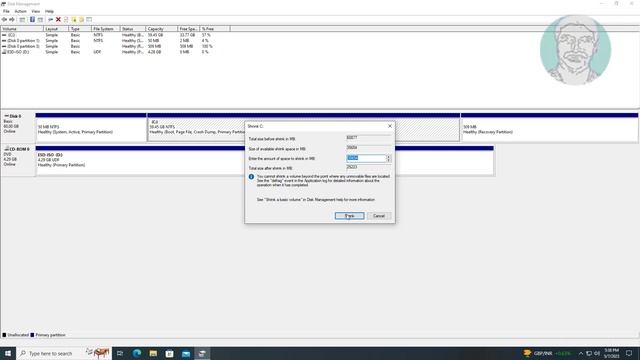The image size is (640, 360).
Task: Click the taskbar search box
Action: click(x=64, y=353)
